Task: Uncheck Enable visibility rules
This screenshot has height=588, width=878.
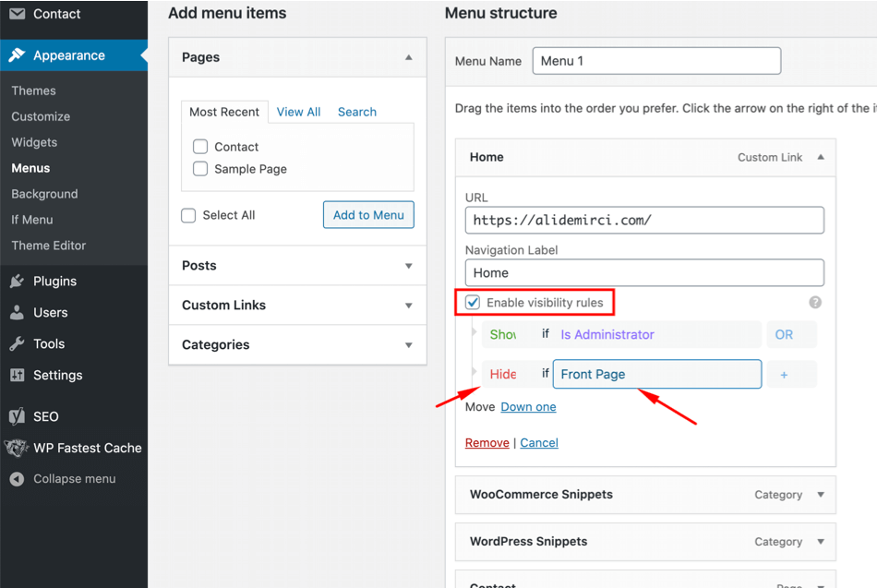Action: 472,302
